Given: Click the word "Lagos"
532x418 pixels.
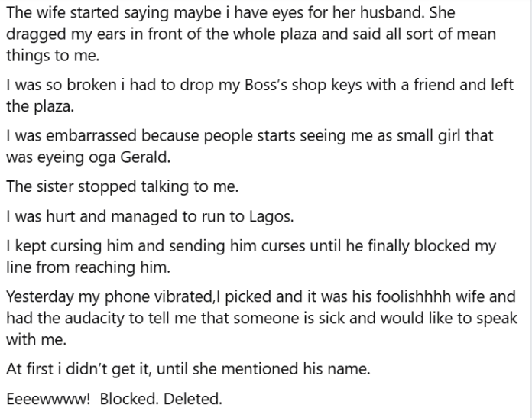Looking at the screenshot, I should coord(271,216).
